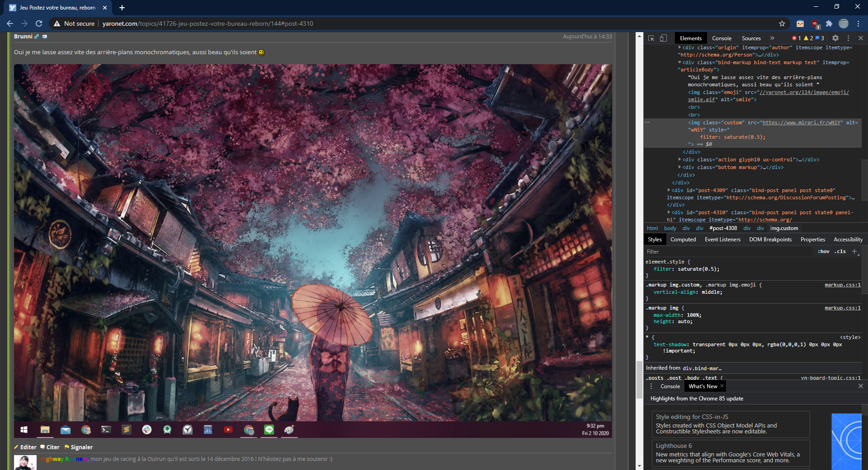Click the red error count badge
Image resolution: width=868 pixels, height=470 pixels.
pos(796,38)
